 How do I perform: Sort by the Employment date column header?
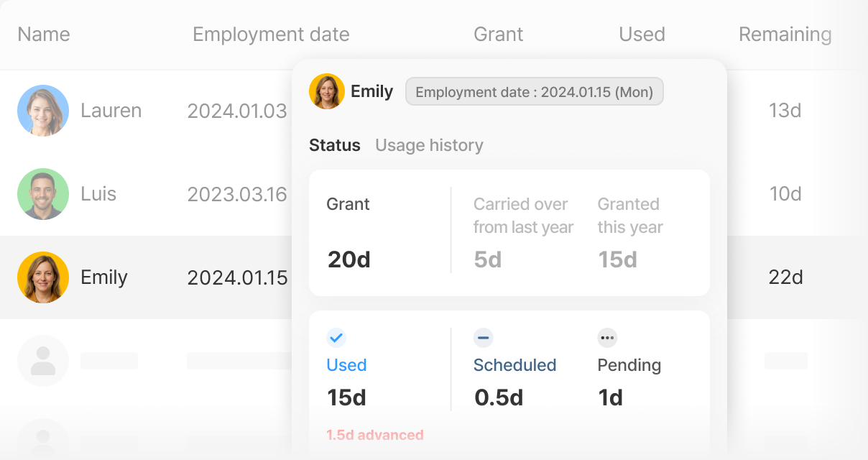[271, 34]
